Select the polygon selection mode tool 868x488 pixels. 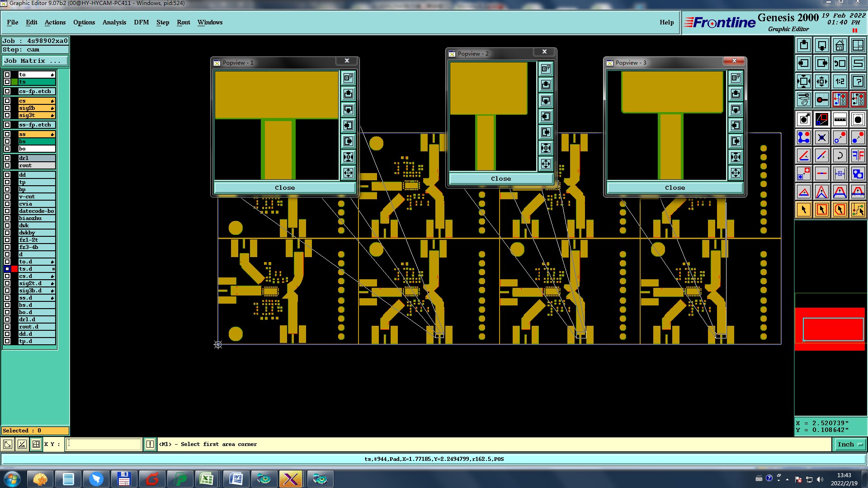click(840, 210)
